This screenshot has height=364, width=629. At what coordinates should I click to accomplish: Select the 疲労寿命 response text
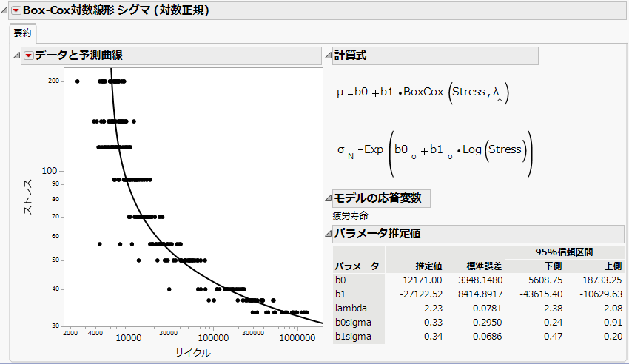point(350,216)
